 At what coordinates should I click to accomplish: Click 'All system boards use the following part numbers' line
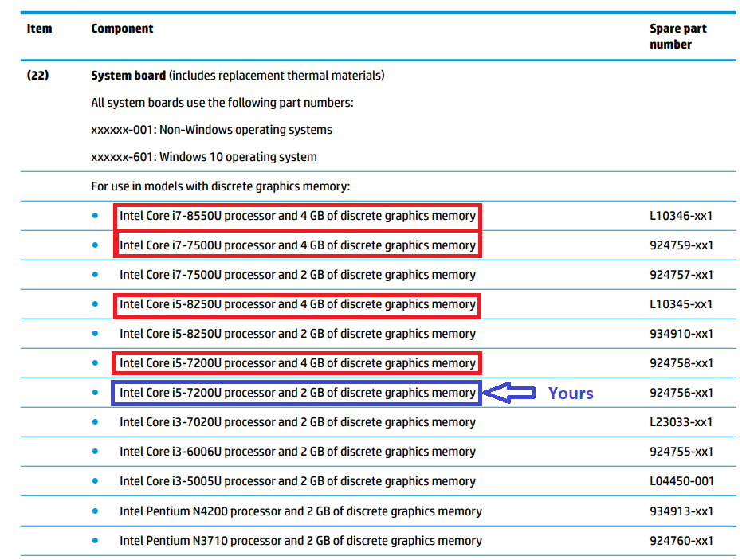[x=222, y=103]
